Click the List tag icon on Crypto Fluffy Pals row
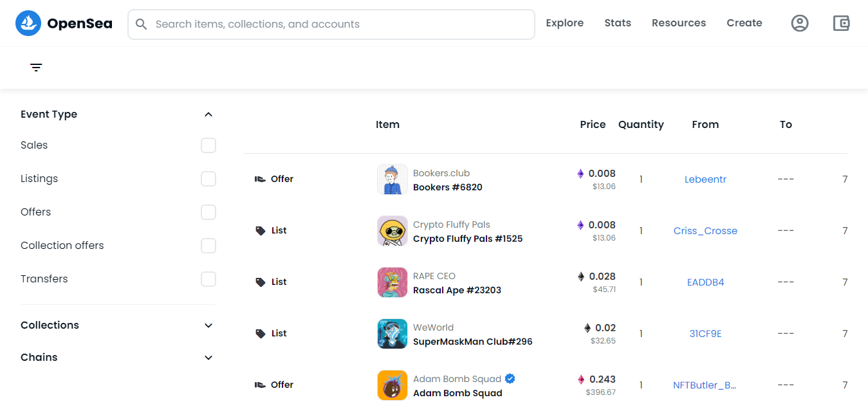This screenshot has height=402, width=868. [261, 231]
